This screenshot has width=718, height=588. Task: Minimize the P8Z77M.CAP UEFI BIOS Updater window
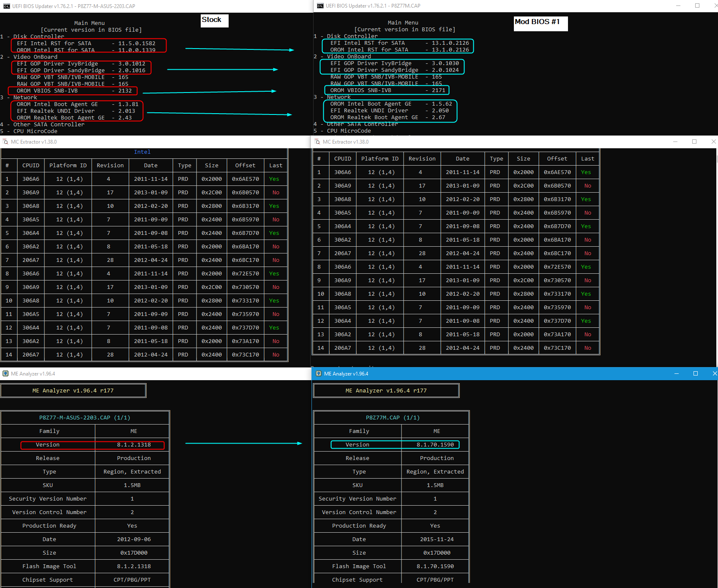[678, 5]
